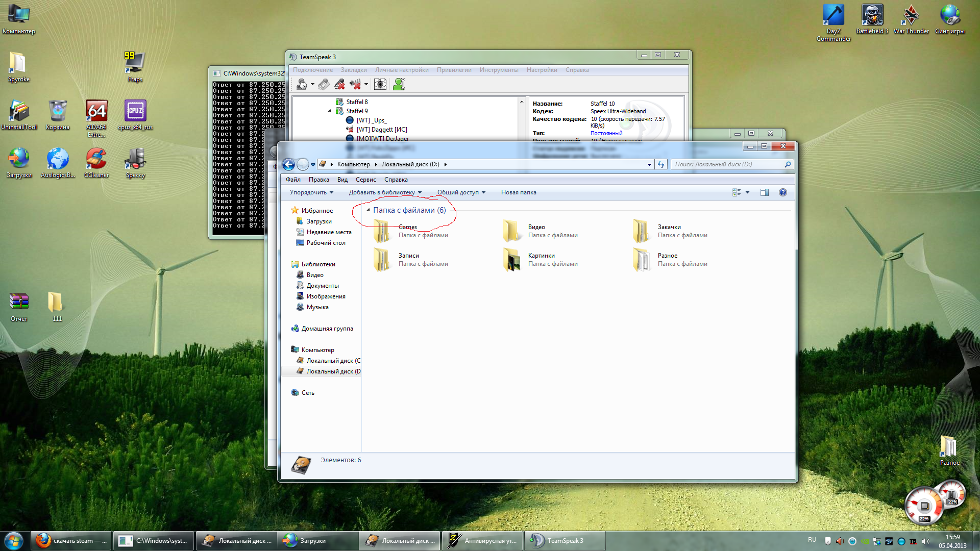This screenshot has height=551, width=980.
Task: Open Explorer help button
Action: (x=783, y=192)
